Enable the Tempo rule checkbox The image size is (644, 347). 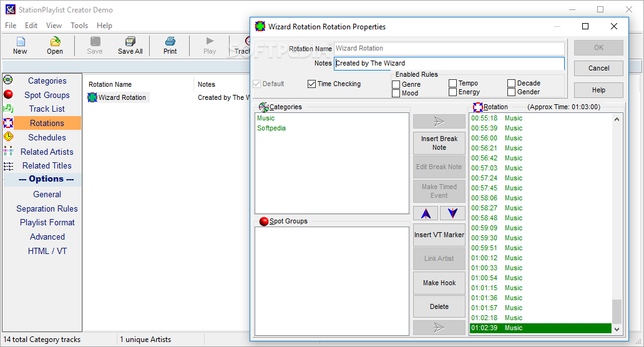coord(452,83)
